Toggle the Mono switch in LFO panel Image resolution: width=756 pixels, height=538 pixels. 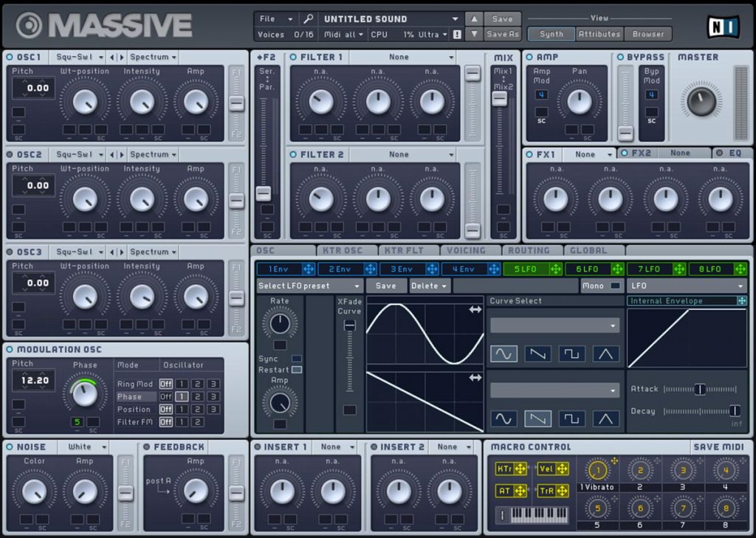tap(615, 286)
